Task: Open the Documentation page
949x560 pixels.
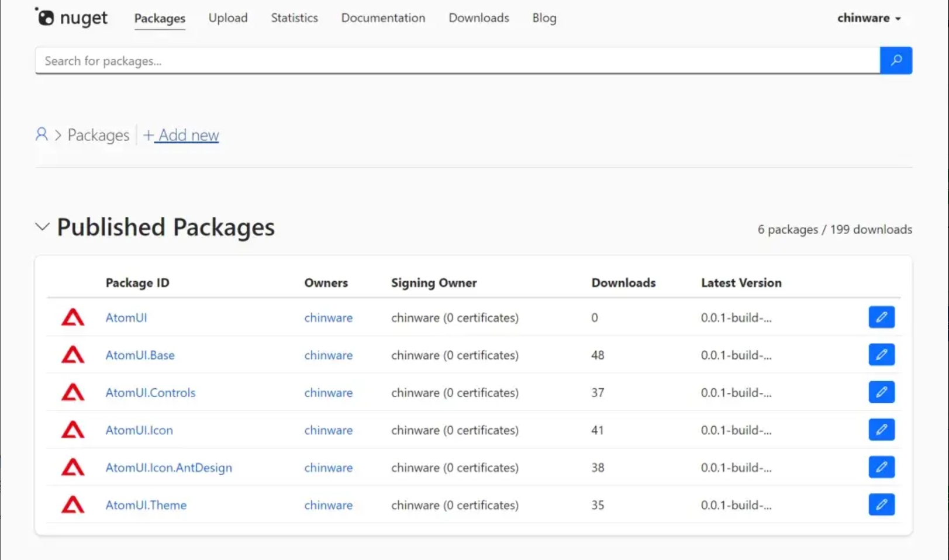Action: (x=383, y=18)
